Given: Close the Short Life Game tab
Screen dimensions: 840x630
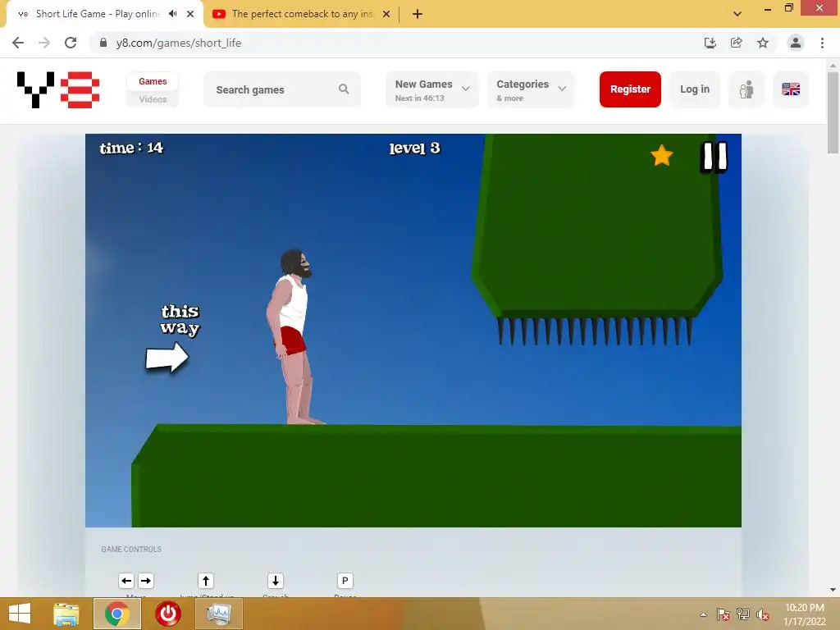Looking at the screenshot, I should [x=190, y=14].
